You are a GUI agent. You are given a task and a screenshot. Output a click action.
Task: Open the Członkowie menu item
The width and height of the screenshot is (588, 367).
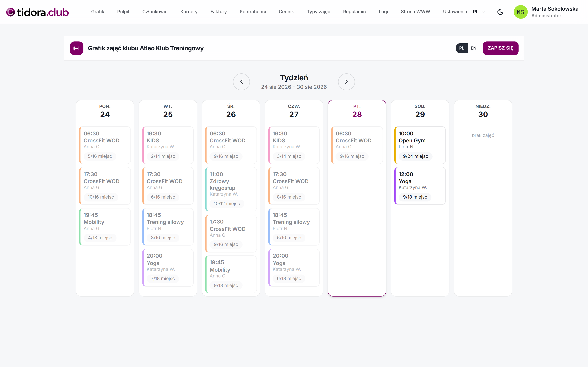point(155,12)
